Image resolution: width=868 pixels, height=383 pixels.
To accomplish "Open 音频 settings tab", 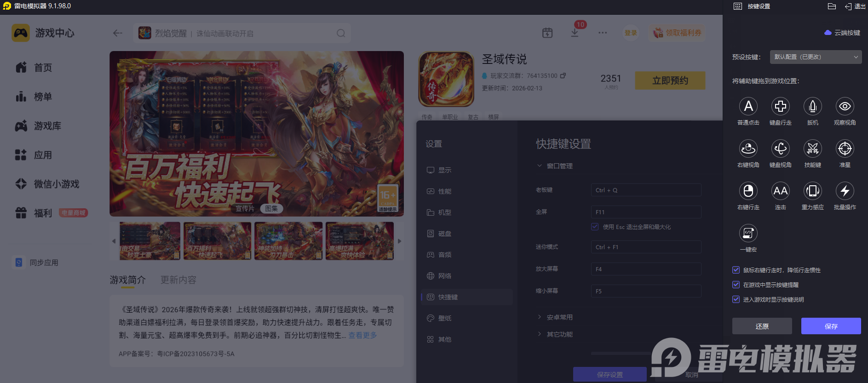I will (x=467, y=255).
